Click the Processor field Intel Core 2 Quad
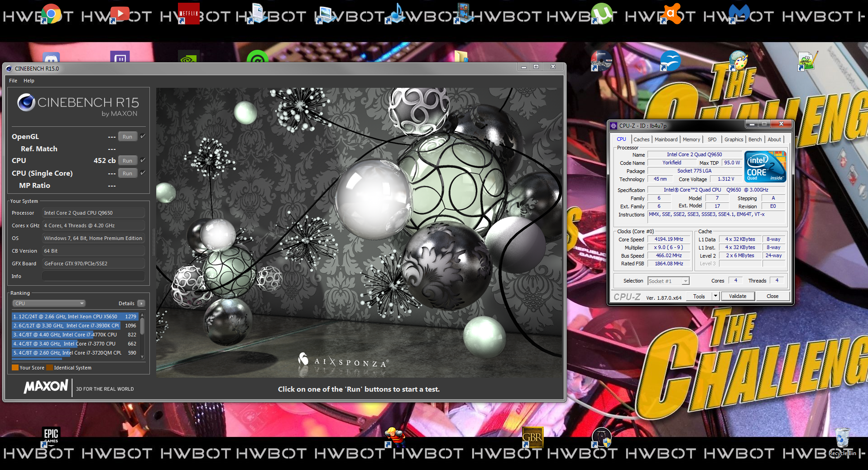Screen dimensions: 868x470 [x=93, y=213]
